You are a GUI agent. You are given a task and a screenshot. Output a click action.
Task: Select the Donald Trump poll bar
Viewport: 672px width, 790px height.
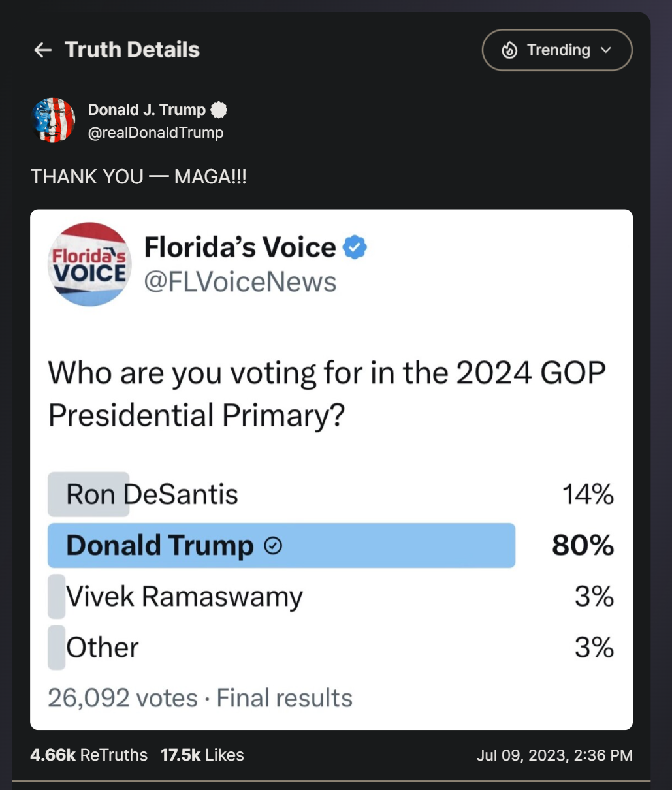[281, 545]
